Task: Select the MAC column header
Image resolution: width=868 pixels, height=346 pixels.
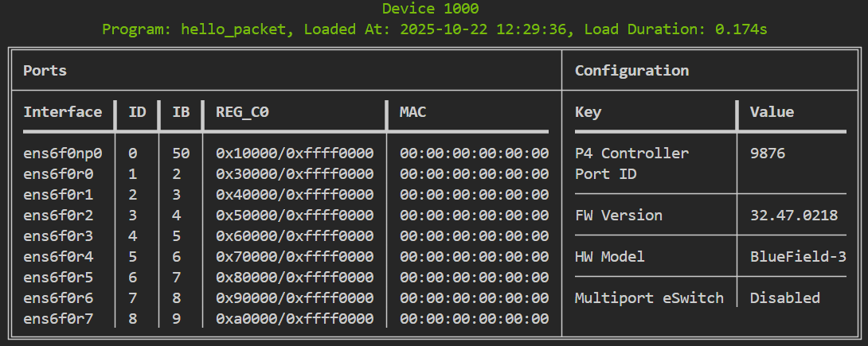Action: 413,112
